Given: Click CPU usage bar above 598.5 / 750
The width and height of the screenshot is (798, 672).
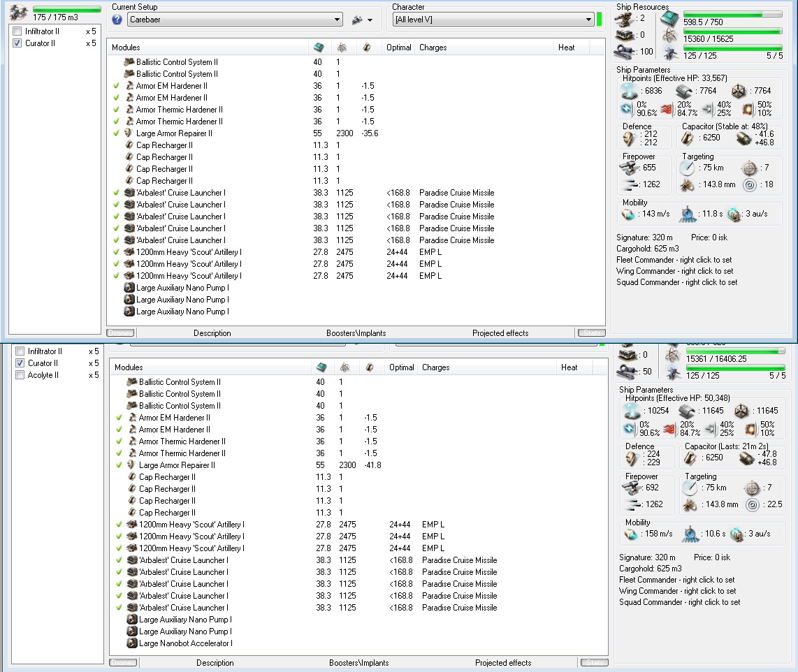Looking at the screenshot, I should 733,14.
